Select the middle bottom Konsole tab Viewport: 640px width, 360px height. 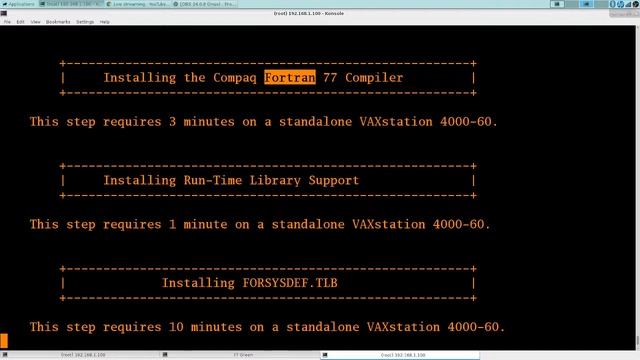[x=240, y=355]
